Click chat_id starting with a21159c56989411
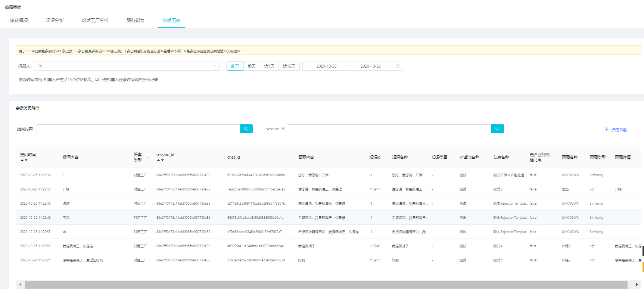This screenshot has width=644, height=289. tap(256, 203)
